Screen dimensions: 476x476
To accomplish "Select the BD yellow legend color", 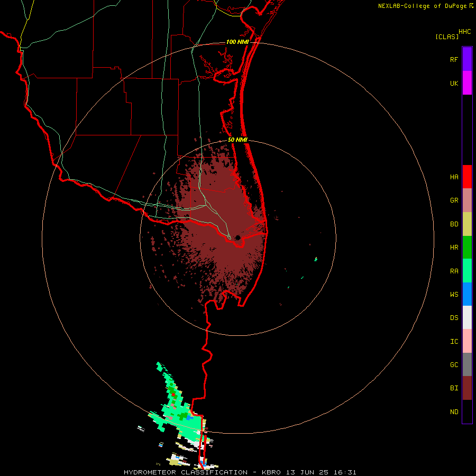I will pyautogui.click(x=467, y=224).
